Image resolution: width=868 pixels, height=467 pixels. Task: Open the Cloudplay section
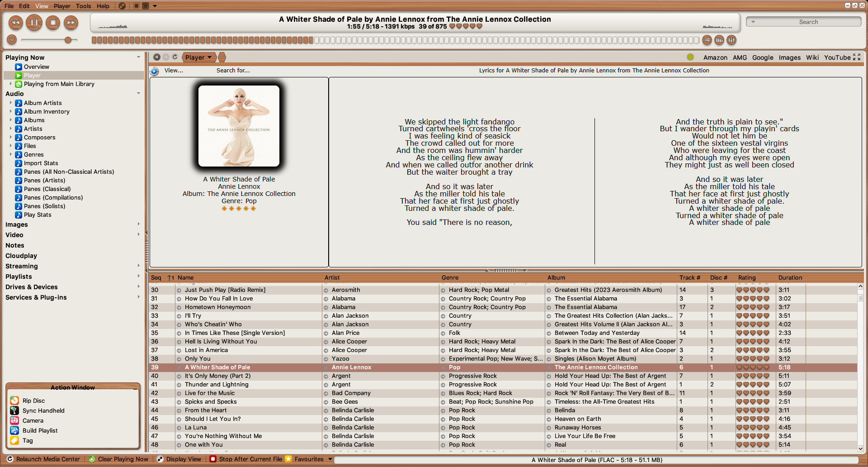pos(21,256)
